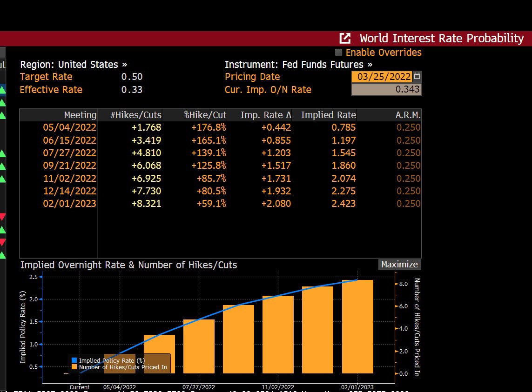Sort by the Implied Rate column header

(x=324, y=115)
